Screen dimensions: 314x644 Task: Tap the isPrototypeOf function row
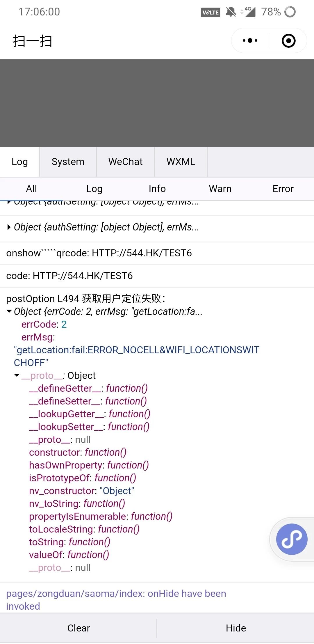(83, 478)
